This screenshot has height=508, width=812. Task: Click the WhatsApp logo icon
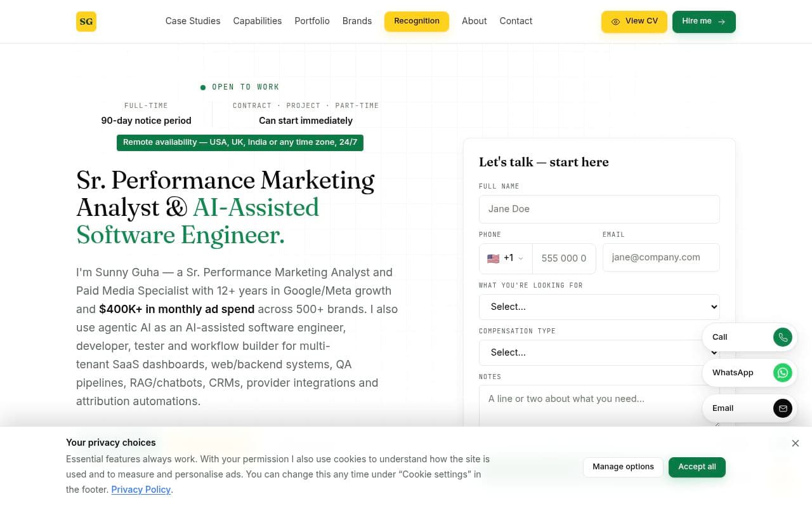[x=783, y=373]
